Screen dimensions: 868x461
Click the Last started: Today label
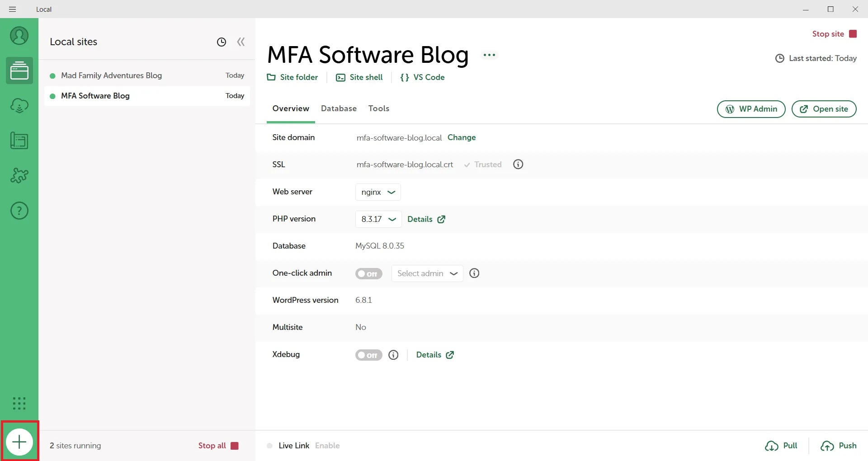pyautogui.click(x=816, y=58)
